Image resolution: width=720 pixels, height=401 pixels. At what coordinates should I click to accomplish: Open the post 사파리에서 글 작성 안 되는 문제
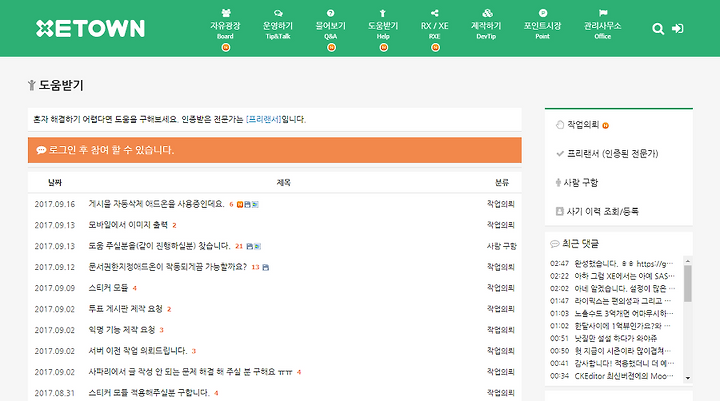click(x=190, y=372)
